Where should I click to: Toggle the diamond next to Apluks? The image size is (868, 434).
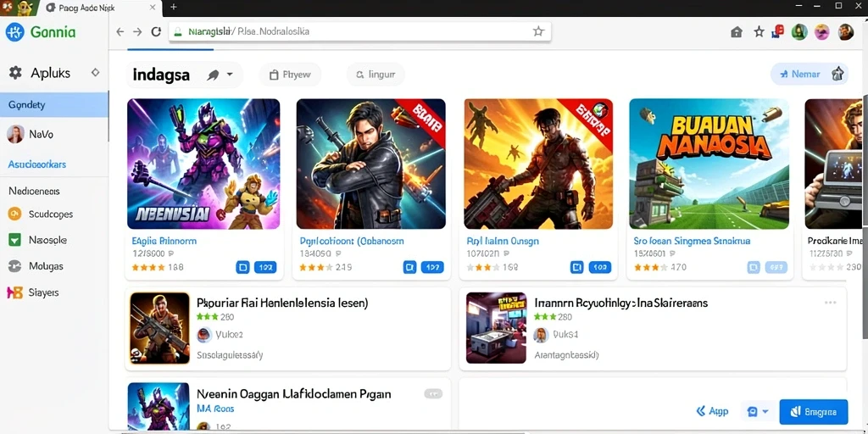pyautogui.click(x=95, y=73)
